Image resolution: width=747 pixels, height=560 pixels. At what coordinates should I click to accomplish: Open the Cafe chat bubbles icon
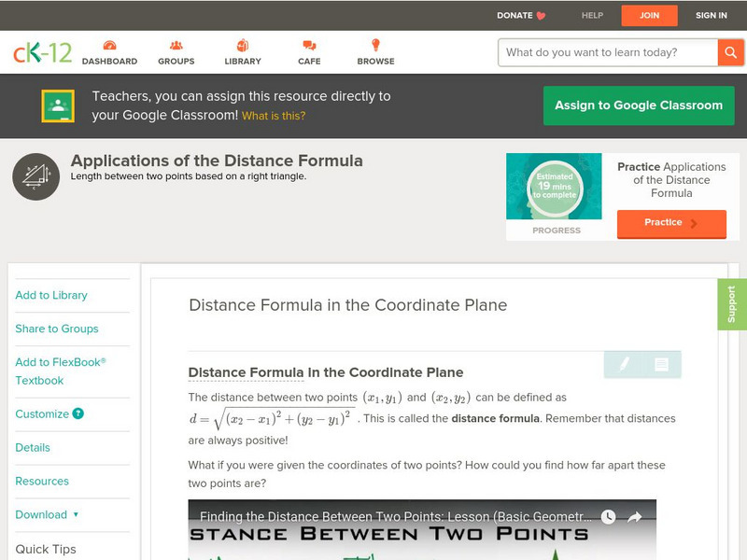coord(309,46)
